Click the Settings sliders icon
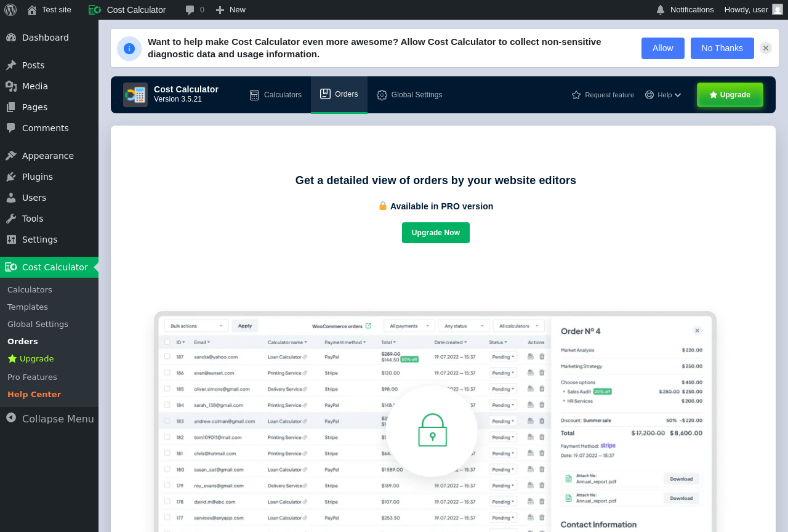Image resolution: width=788 pixels, height=532 pixels. pyautogui.click(x=11, y=240)
